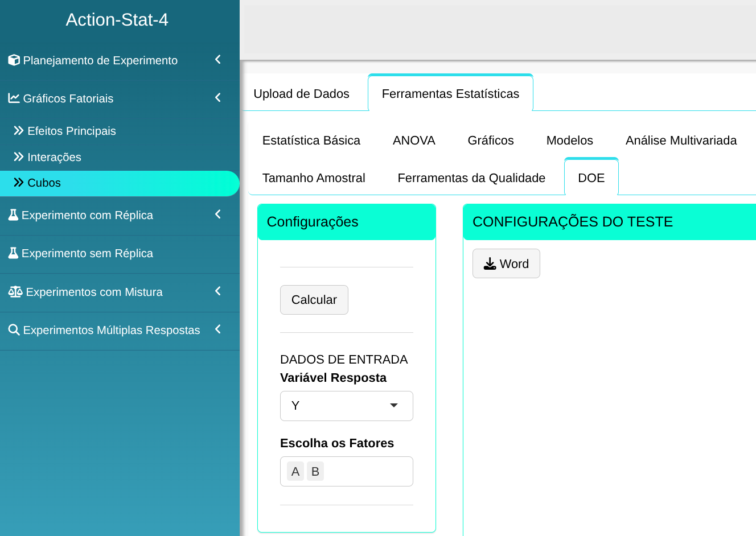Click the double-chevron icon beside Efeitos Principais

click(19, 131)
